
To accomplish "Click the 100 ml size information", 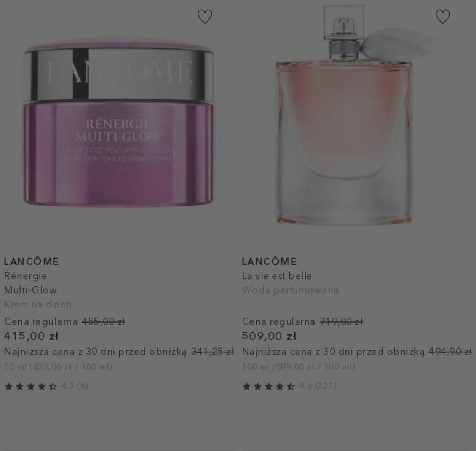I will [x=299, y=367].
